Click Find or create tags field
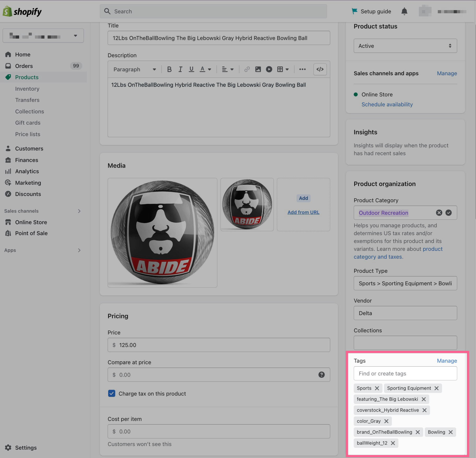 (x=405, y=374)
